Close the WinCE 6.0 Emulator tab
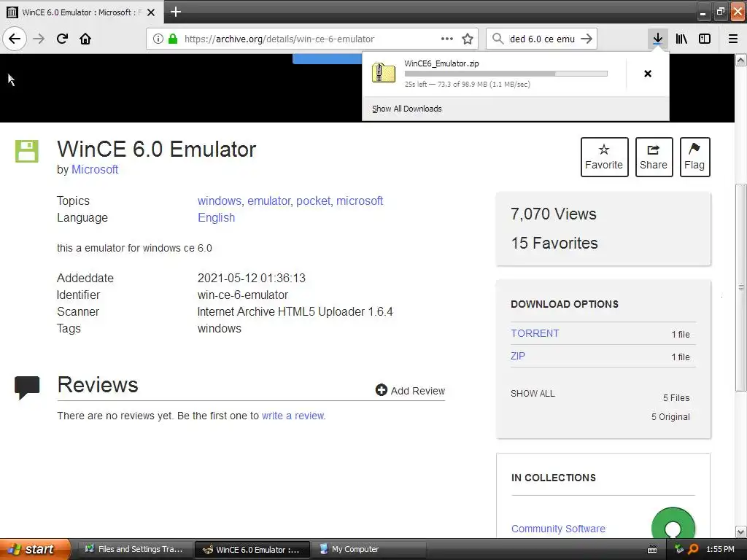This screenshot has width=747, height=560. [x=151, y=12]
